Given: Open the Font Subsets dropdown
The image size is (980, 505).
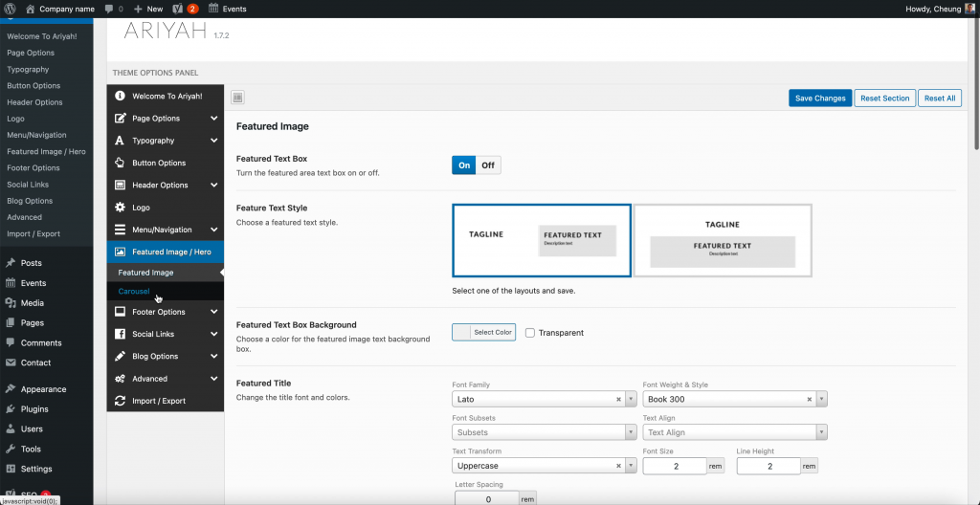Looking at the screenshot, I should click(x=544, y=432).
